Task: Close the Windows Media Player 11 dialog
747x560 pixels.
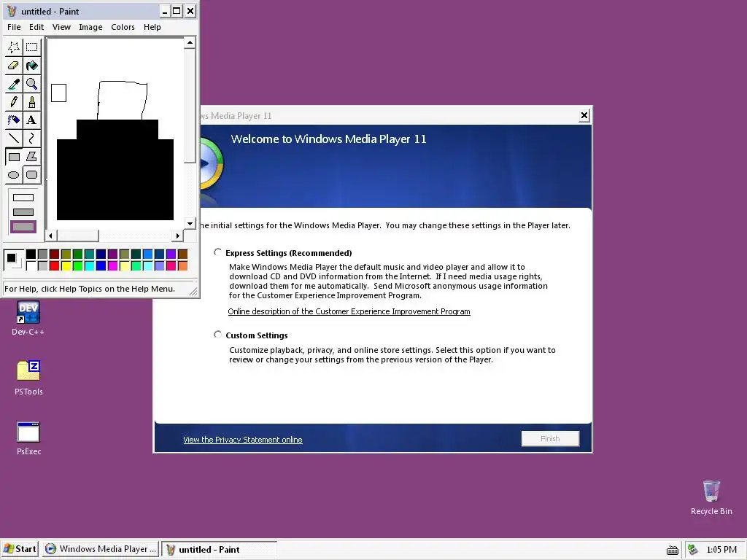Action: tap(584, 115)
